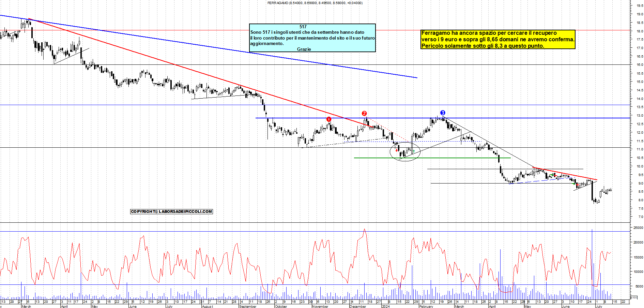Image resolution: width=644 pixels, height=308 pixels.
Task: Click the COPYRIGHT@LABORSADEIPICCOLI.COM label
Action: pos(171,211)
